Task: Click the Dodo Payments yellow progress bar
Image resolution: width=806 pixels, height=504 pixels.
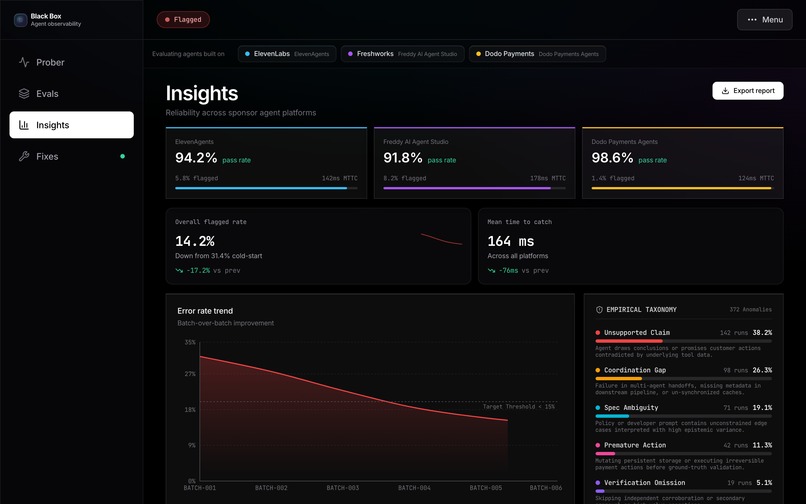Action: tap(683, 188)
